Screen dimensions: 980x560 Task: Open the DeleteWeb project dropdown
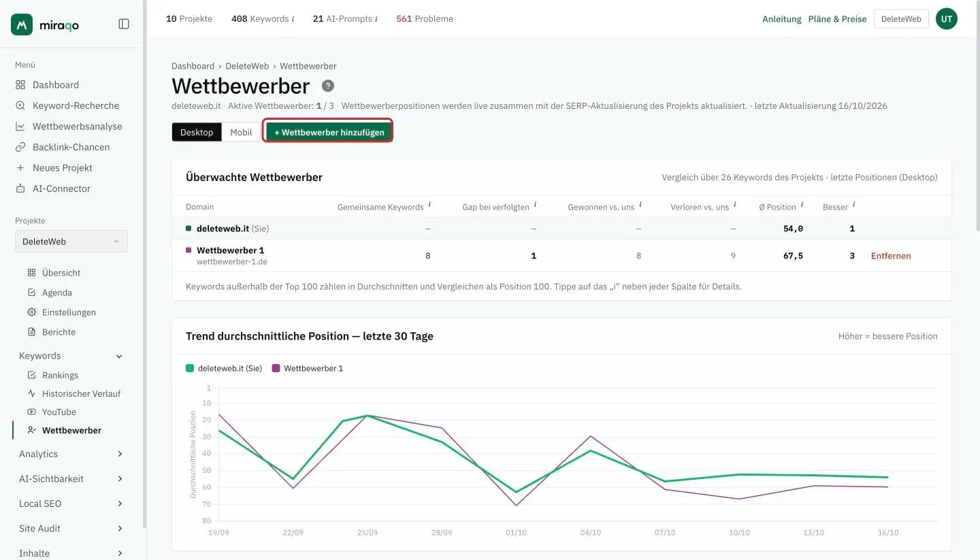pyautogui.click(x=71, y=242)
